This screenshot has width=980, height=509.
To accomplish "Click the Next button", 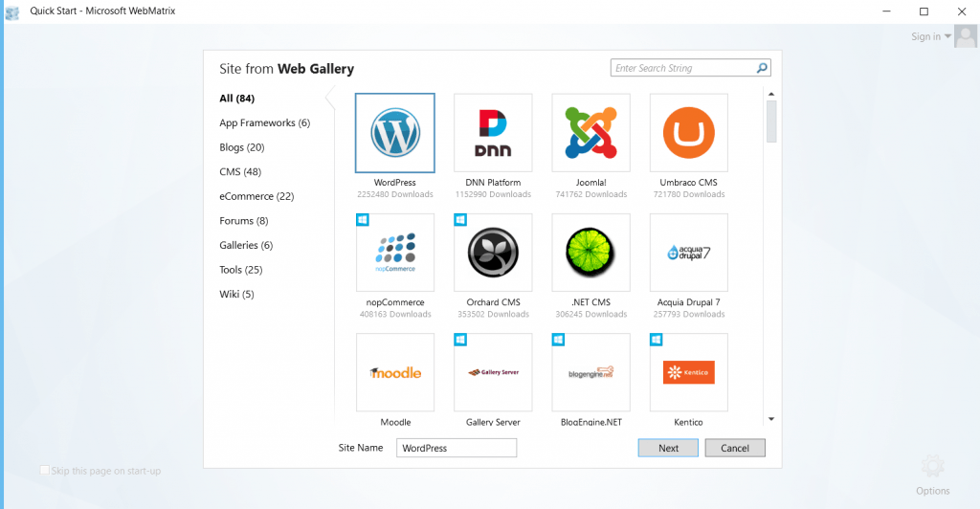I will tap(668, 448).
